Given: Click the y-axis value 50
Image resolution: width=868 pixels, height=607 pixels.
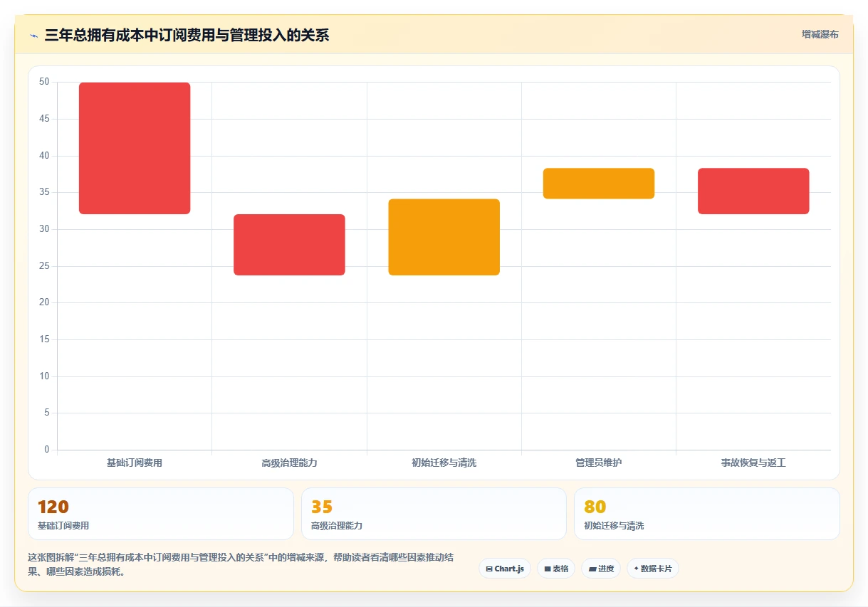Looking at the screenshot, I should click(x=44, y=82).
